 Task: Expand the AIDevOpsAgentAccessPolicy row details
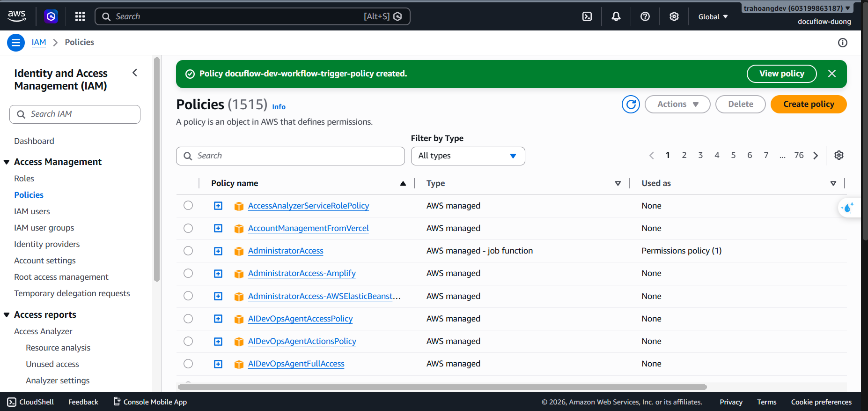click(x=218, y=319)
